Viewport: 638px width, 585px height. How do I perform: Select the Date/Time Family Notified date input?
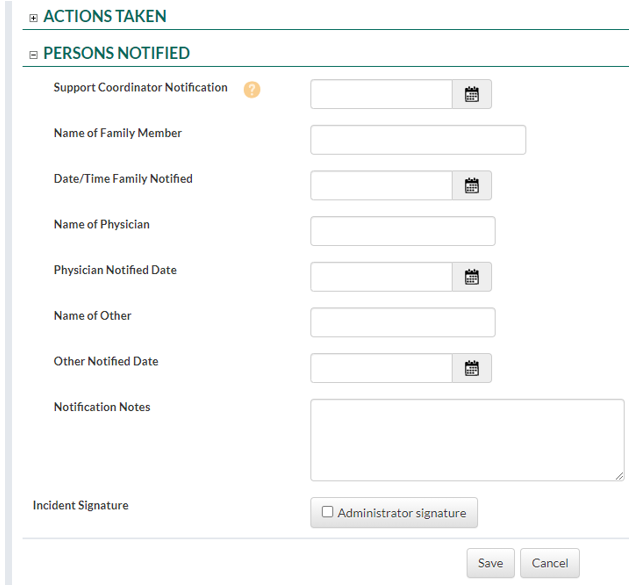pos(381,186)
